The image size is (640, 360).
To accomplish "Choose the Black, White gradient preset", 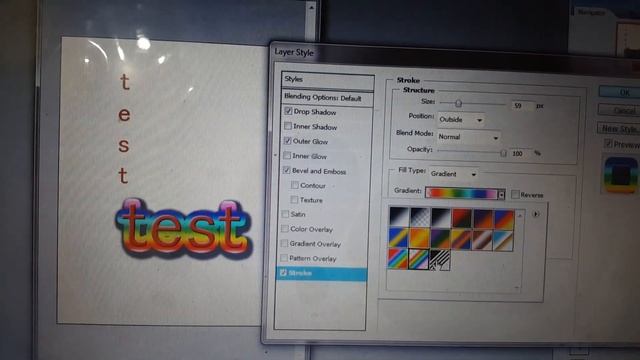I will 441,218.
